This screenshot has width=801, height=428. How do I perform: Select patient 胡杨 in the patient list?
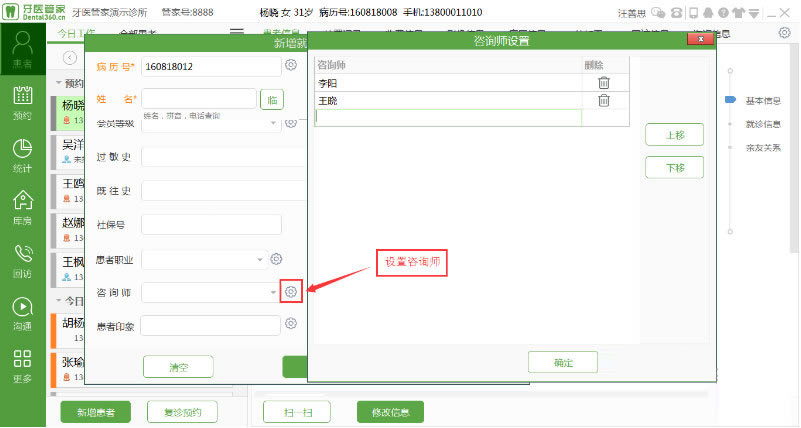[68, 329]
